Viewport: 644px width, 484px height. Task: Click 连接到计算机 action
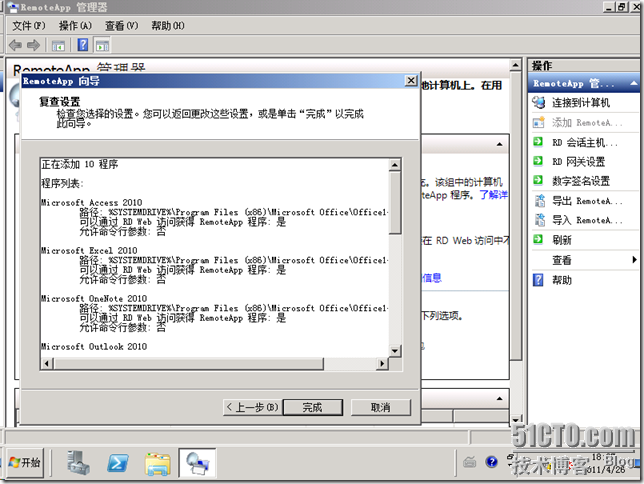[581, 102]
